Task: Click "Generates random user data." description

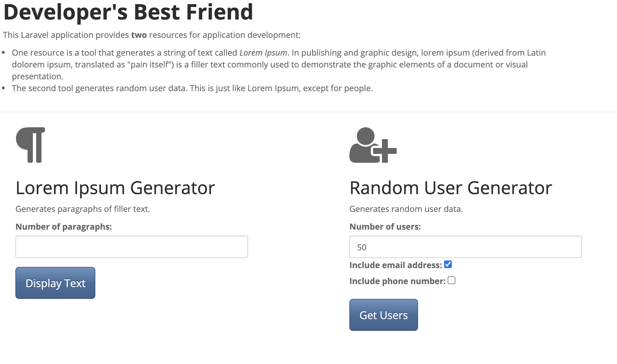Action: [406, 209]
